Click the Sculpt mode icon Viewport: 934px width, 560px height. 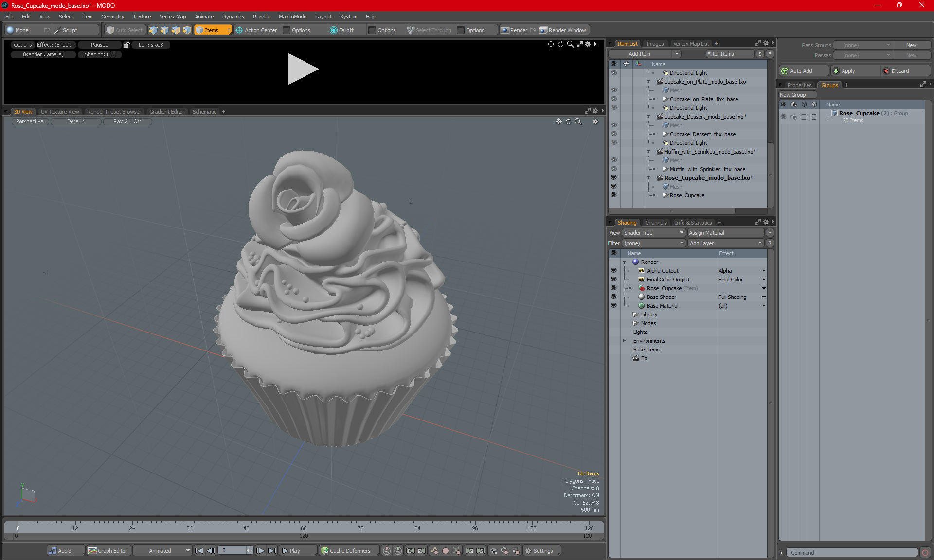(58, 30)
